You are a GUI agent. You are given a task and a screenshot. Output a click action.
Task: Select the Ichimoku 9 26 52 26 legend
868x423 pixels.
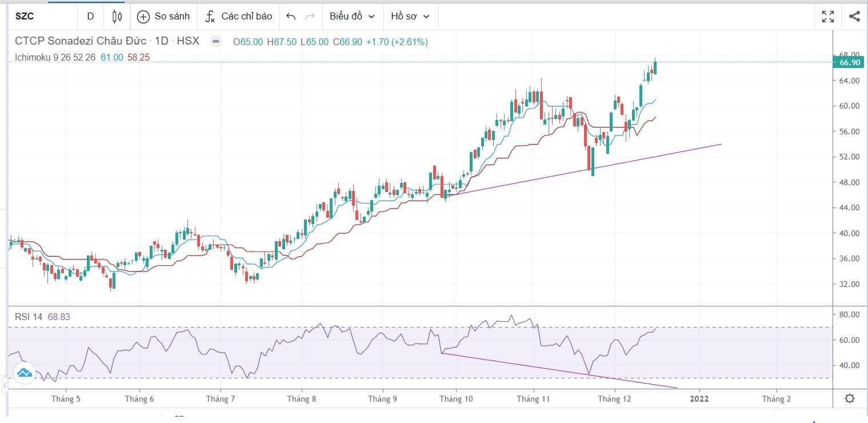coord(55,57)
